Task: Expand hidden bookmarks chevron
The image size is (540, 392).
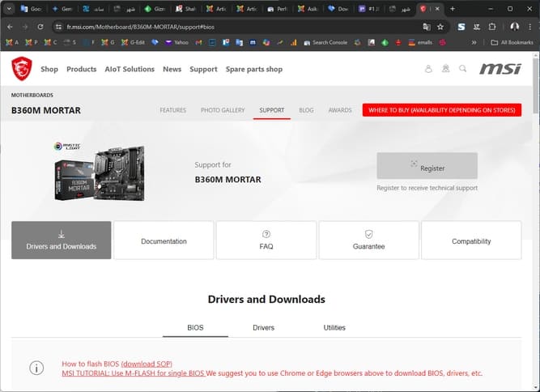Action: tap(474, 42)
